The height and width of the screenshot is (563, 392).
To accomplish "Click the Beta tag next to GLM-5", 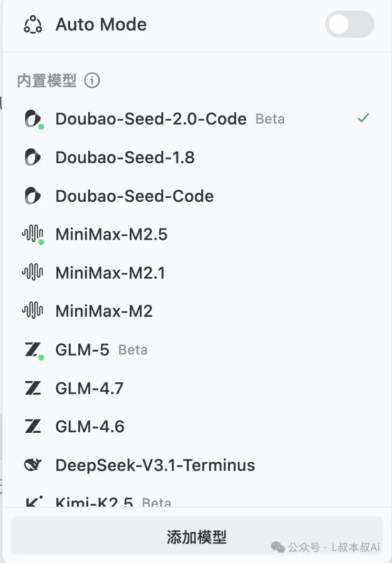I will 133,350.
